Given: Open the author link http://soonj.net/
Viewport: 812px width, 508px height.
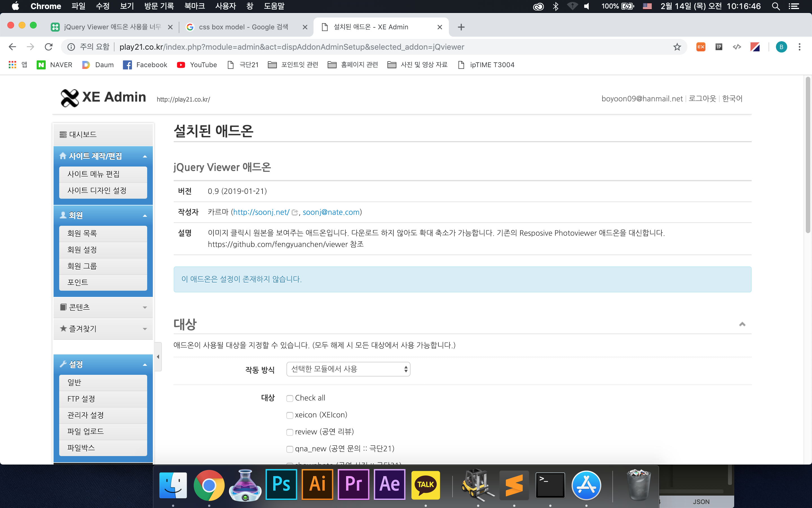Looking at the screenshot, I should pos(261,212).
